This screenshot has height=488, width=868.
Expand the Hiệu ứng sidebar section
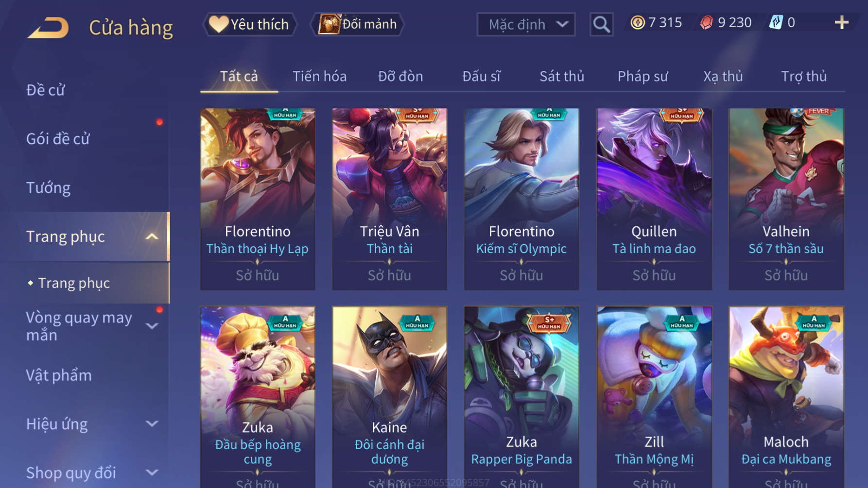click(152, 424)
